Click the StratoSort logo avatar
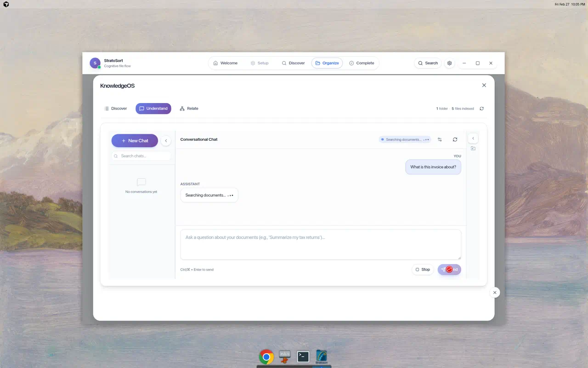Viewport: 588px width, 368px height. pos(95,63)
